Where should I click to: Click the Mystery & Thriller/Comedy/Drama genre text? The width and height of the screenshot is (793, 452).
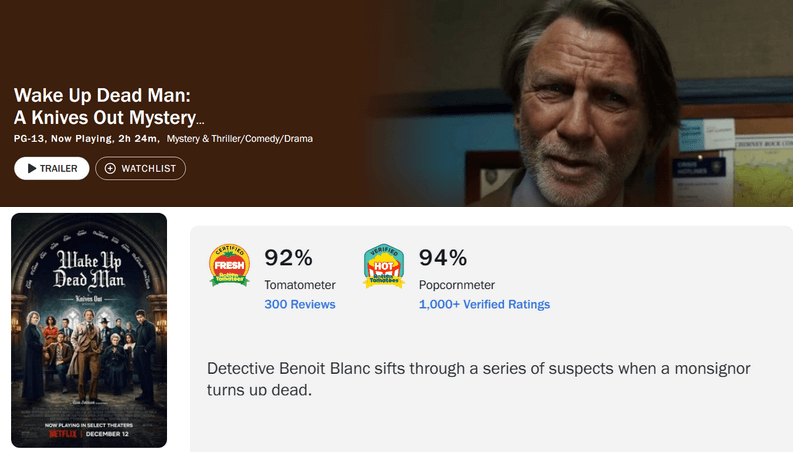240,139
